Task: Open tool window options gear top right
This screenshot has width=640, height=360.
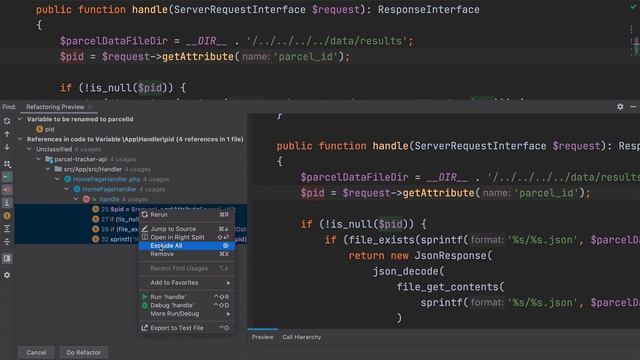Action: click(x=620, y=107)
